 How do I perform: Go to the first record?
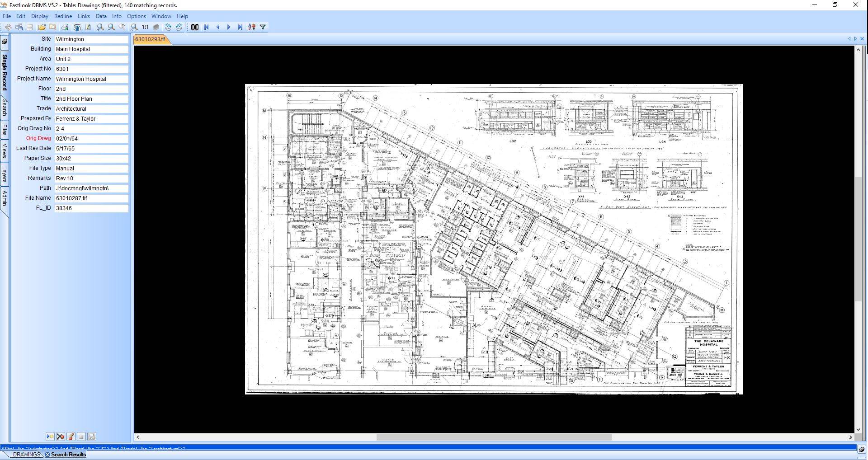click(x=207, y=27)
